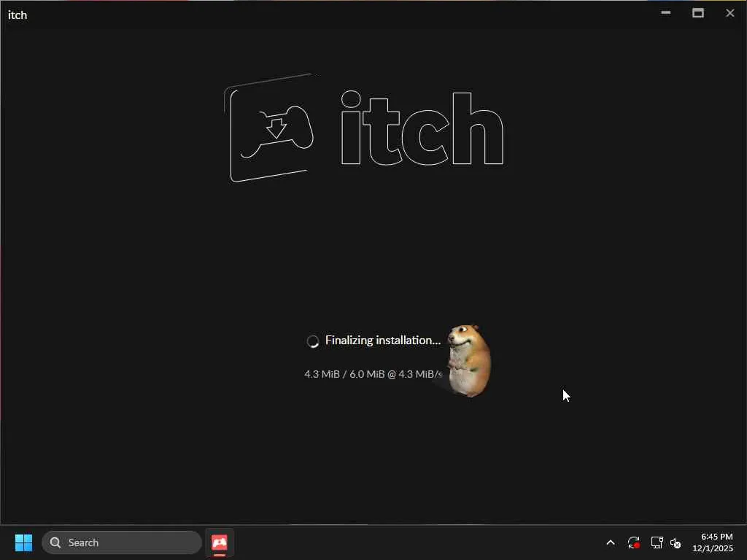The image size is (747, 560).
Task: Click the itch app icon in the taskbar
Action: click(219, 542)
